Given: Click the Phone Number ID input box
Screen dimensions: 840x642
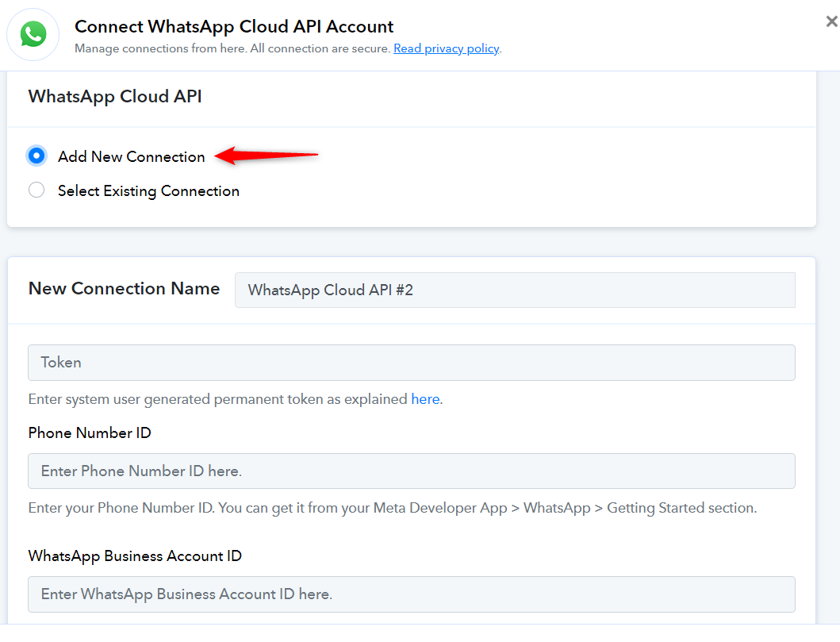Looking at the screenshot, I should (x=412, y=471).
